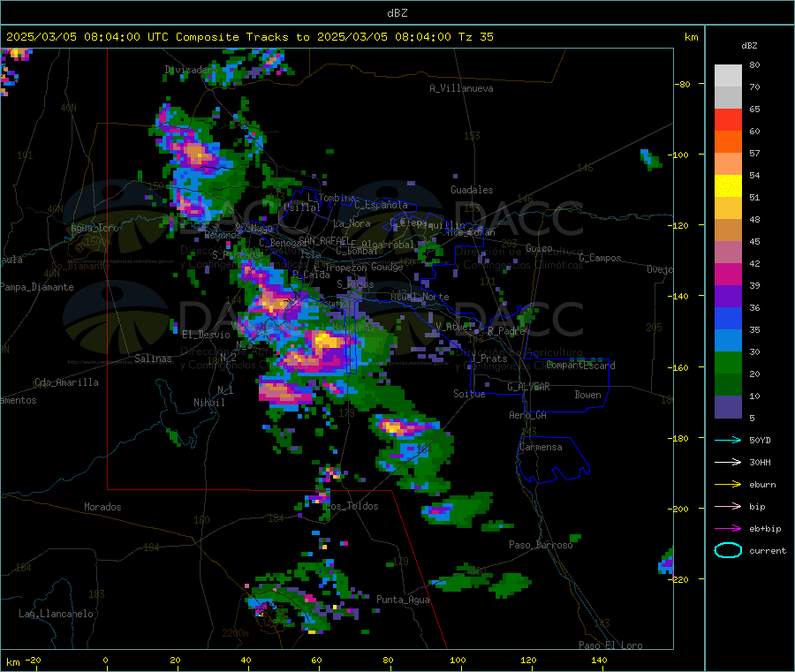Click the El_Desvio map label
Viewport: 795px width, 672px height.
tap(207, 335)
